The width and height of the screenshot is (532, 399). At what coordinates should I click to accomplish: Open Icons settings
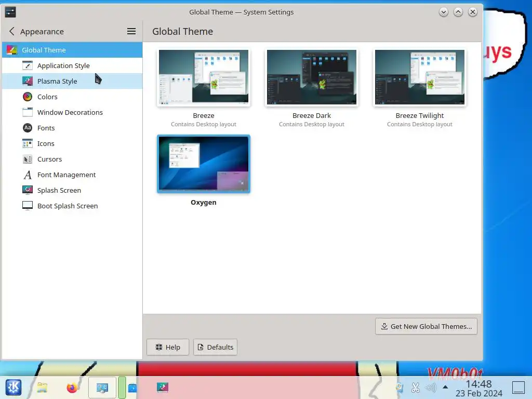point(72,143)
